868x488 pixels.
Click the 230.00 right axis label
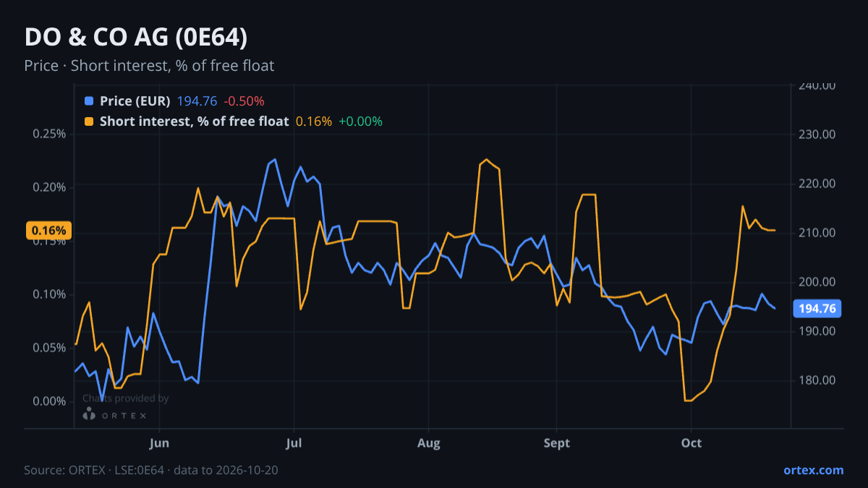817,134
